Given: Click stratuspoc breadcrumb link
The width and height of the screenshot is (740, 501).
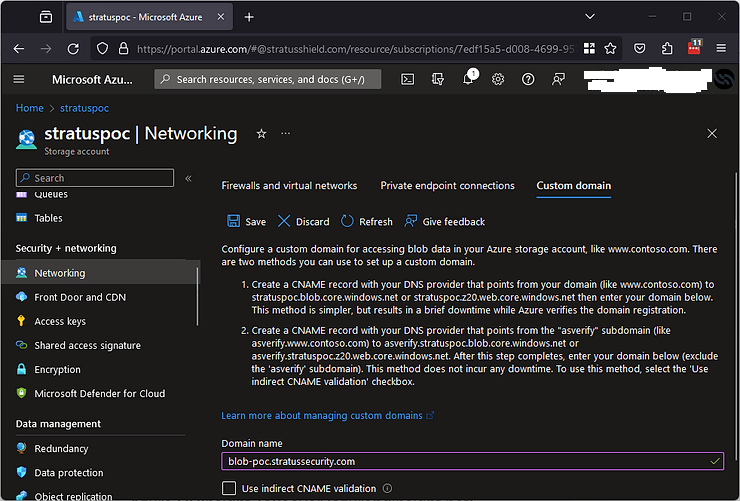Looking at the screenshot, I should [x=84, y=108].
